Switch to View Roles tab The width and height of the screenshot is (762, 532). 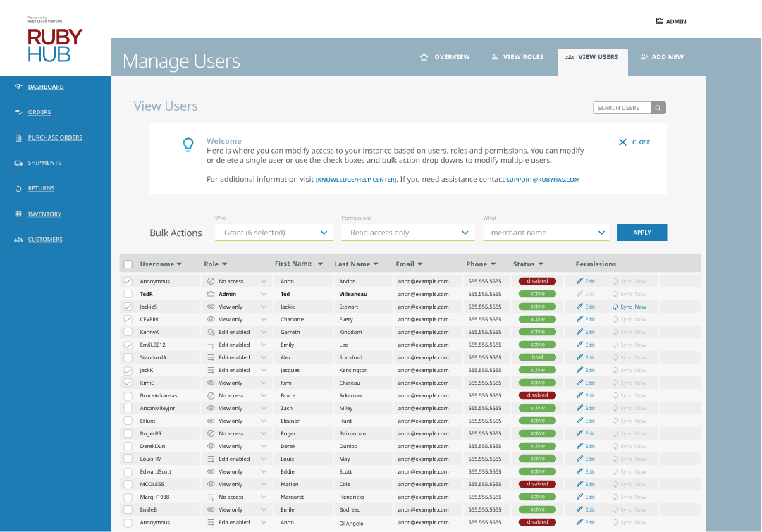tap(517, 57)
